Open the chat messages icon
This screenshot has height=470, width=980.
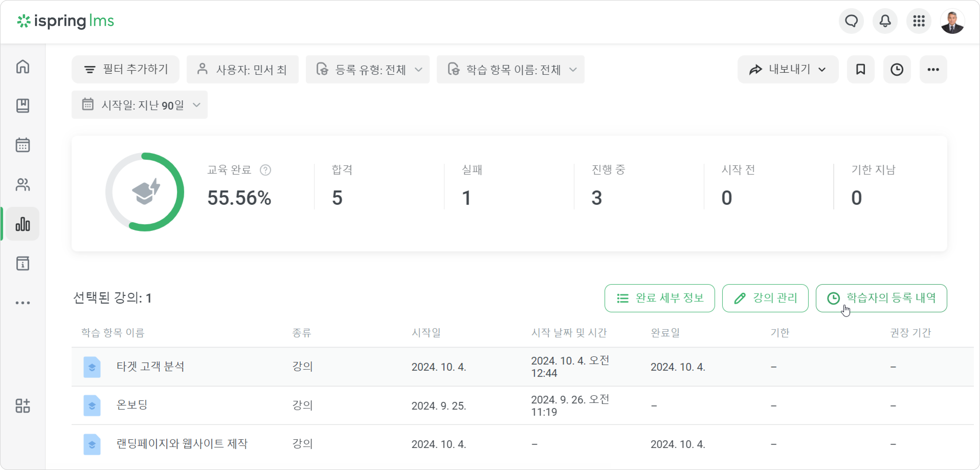pyautogui.click(x=851, y=21)
